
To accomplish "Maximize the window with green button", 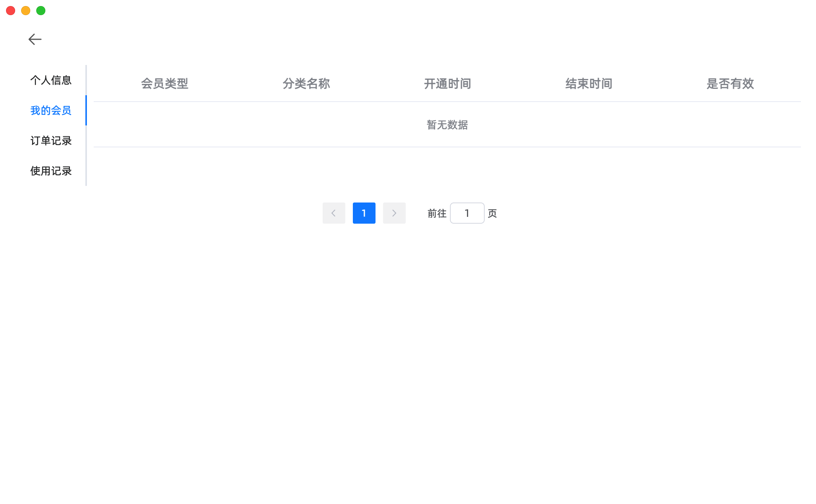I will (x=41, y=11).
